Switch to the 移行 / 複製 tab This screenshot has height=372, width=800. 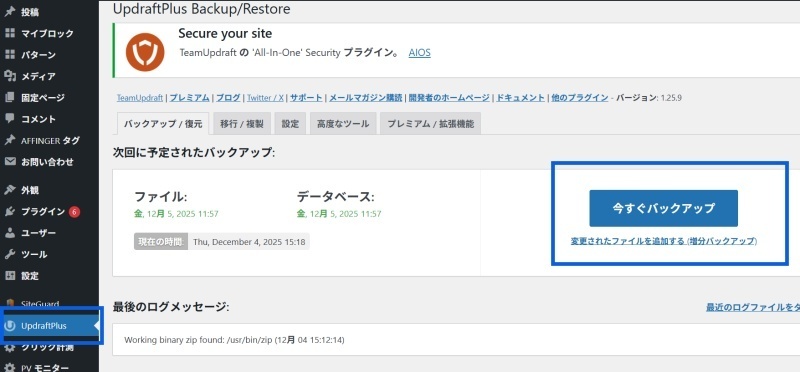[x=242, y=124]
